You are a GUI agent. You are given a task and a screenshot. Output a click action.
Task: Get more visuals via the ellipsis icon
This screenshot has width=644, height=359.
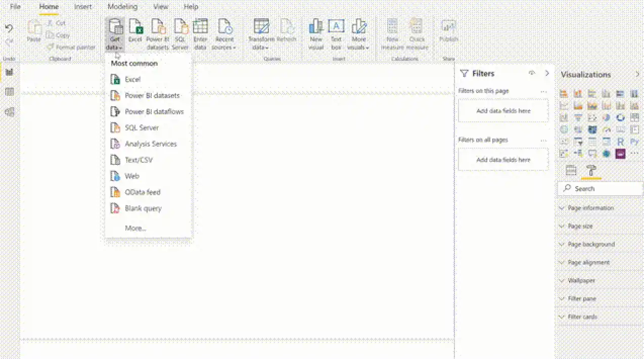click(634, 154)
